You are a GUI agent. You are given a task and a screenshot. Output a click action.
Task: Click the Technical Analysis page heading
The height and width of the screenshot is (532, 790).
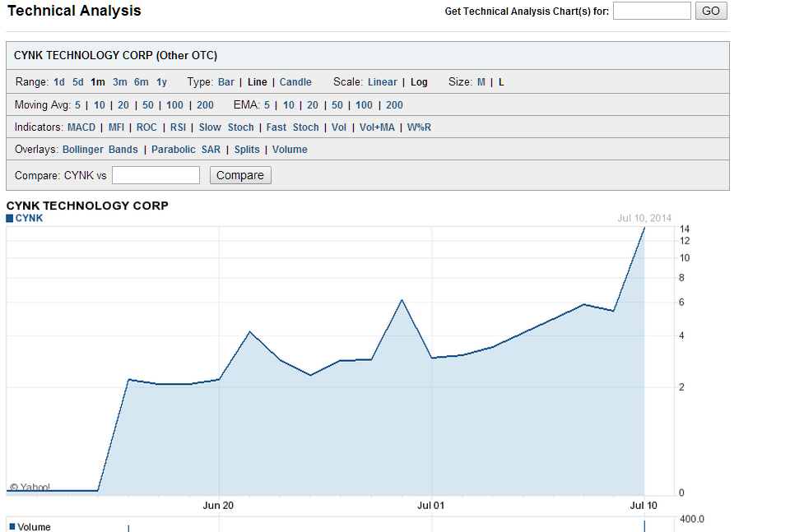point(74,11)
